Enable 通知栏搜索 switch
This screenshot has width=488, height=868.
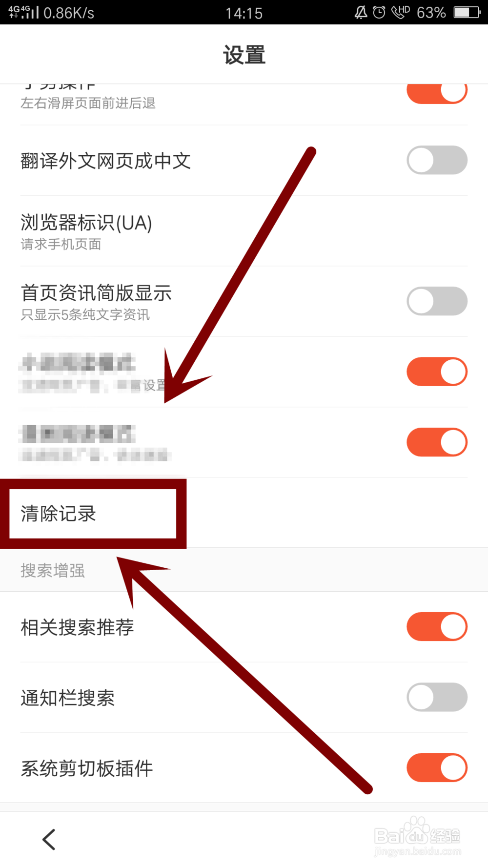(x=437, y=697)
